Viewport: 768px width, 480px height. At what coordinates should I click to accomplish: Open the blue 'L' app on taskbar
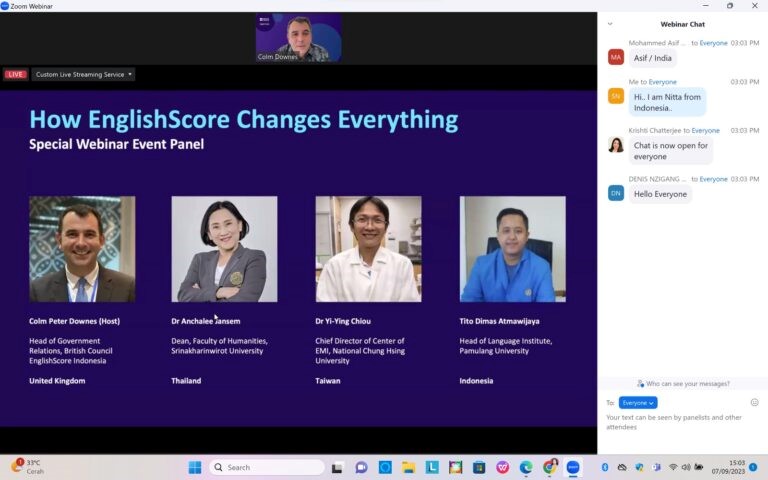tap(432, 467)
